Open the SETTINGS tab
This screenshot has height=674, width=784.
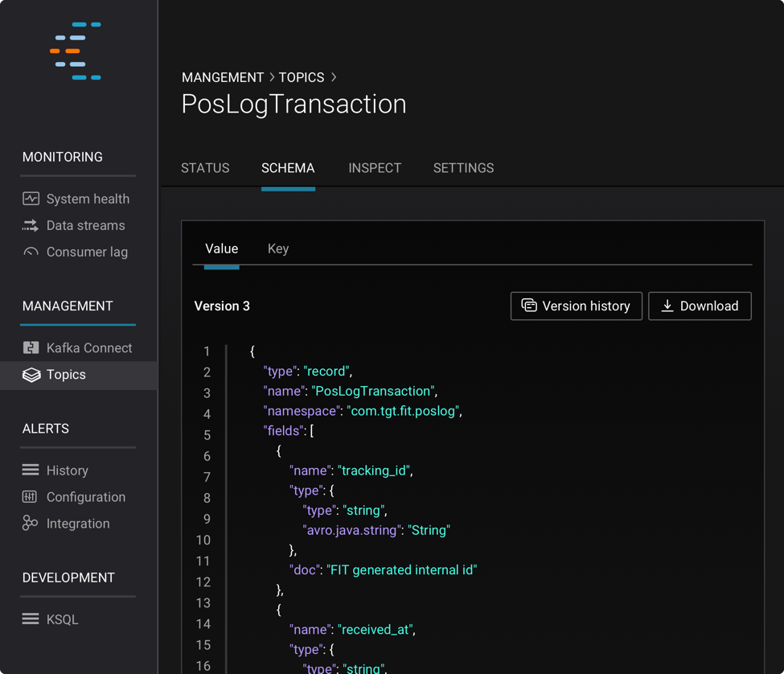point(463,168)
